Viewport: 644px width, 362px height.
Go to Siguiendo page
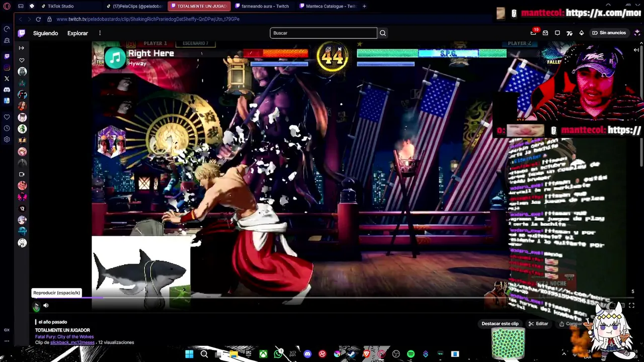pos(45,33)
